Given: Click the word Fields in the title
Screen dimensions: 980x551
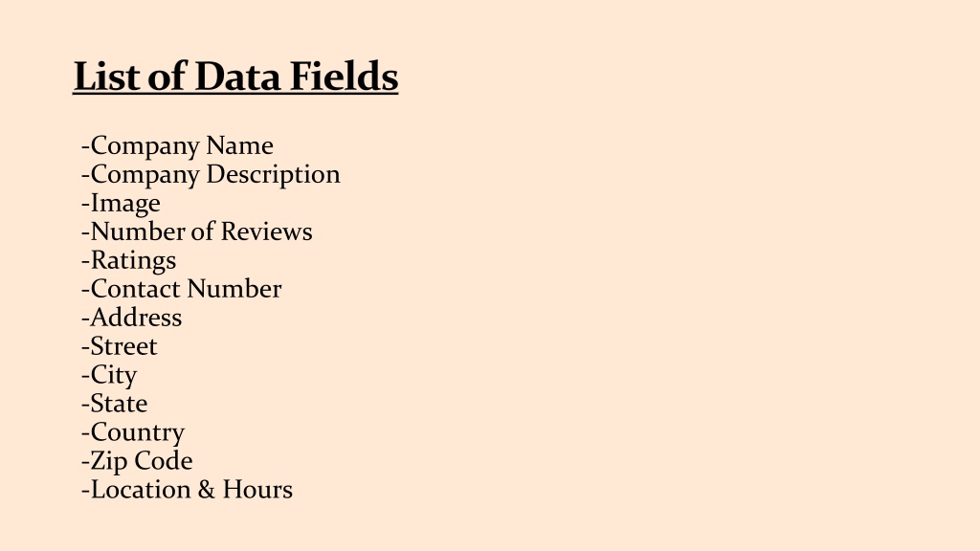Looking at the screenshot, I should 345,77.
